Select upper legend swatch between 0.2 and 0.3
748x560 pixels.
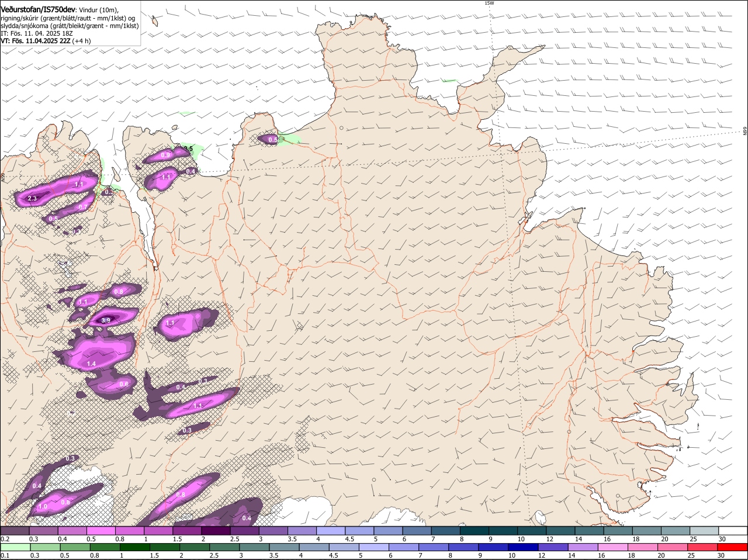click(x=15, y=531)
